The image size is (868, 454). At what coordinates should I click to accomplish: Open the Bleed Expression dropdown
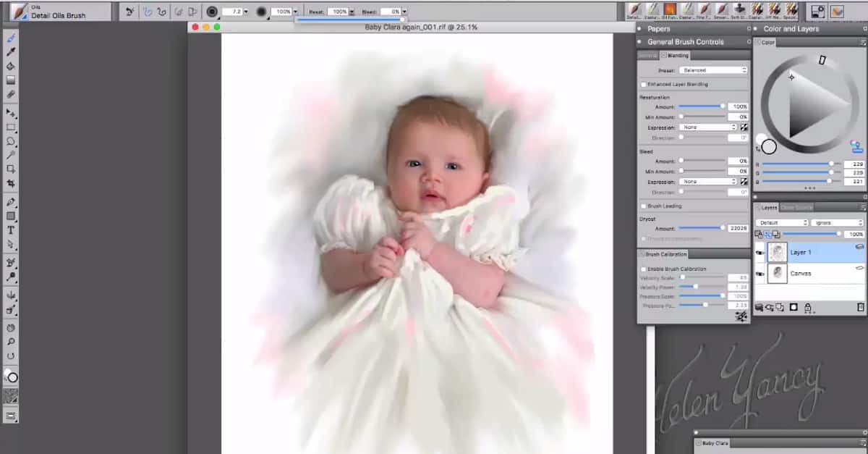point(707,181)
